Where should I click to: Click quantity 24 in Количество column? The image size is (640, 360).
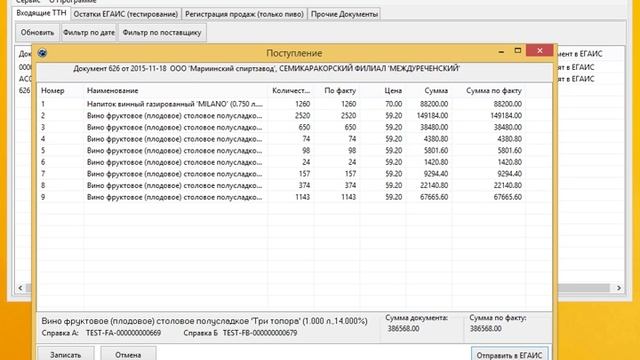306,162
